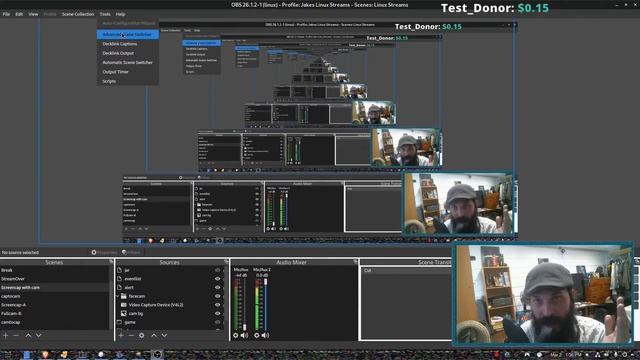
Task: Open the File menu
Action: point(6,14)
